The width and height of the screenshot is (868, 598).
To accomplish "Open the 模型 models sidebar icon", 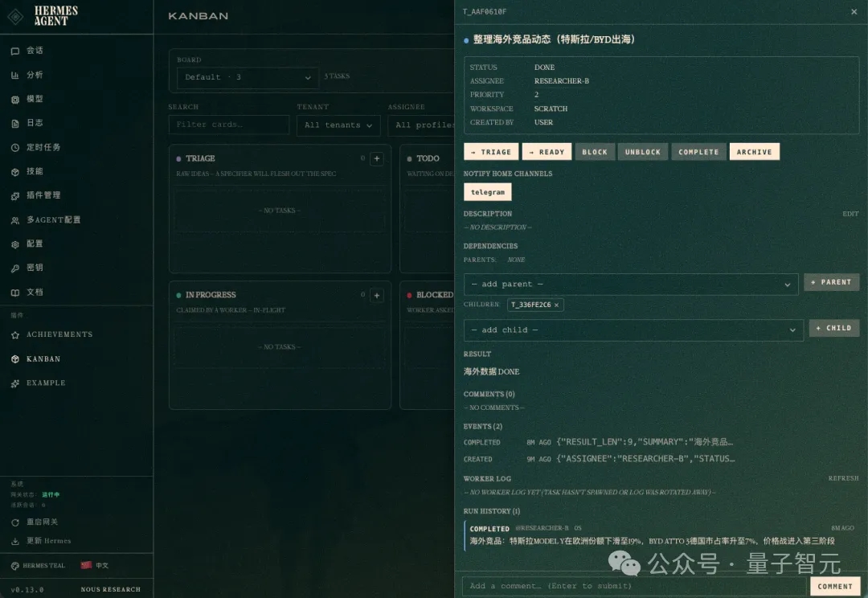I will [15, 100].
